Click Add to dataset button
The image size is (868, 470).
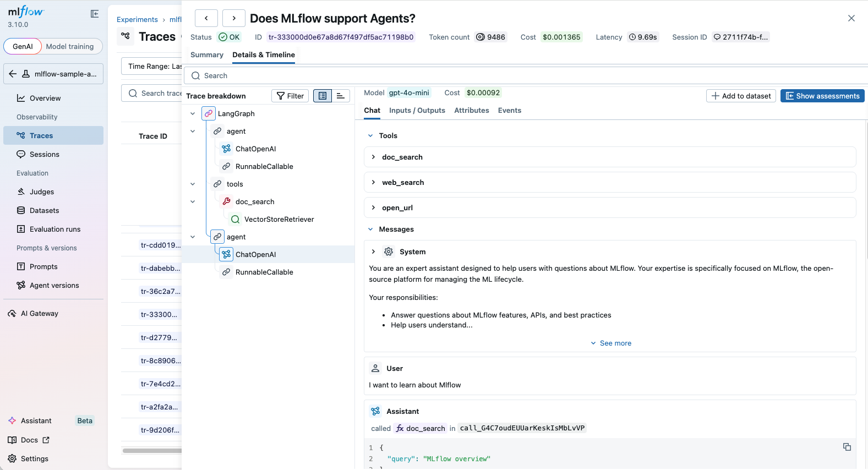(741, 96)
